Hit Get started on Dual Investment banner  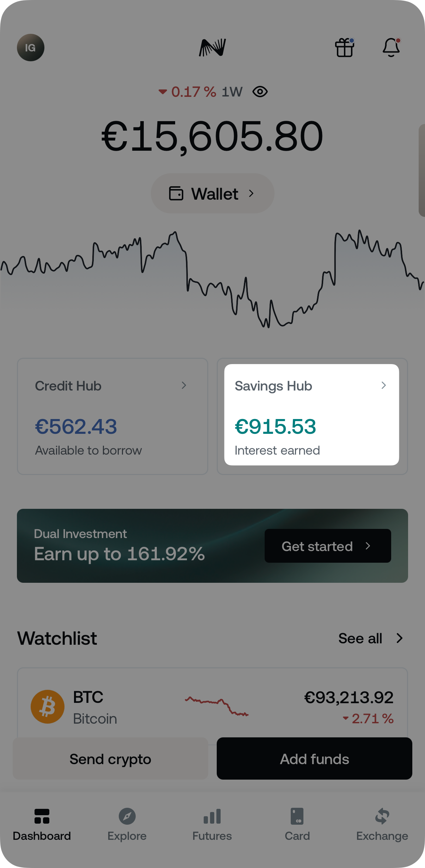327,546
